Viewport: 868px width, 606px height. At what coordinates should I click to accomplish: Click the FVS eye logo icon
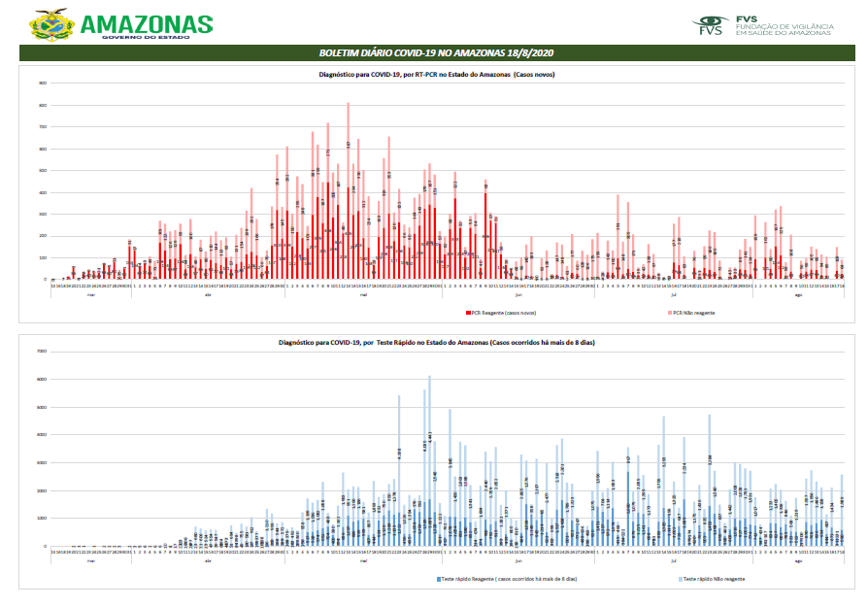(710, 24)
